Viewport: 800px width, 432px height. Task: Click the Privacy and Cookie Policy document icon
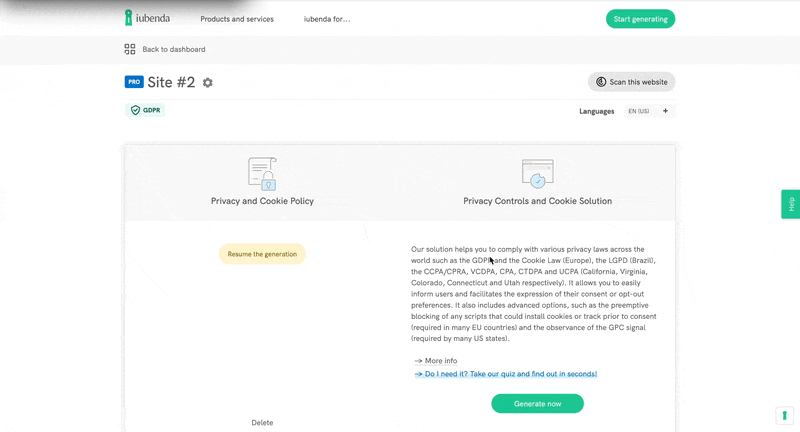pyautogui.click(x=262, y=173)
